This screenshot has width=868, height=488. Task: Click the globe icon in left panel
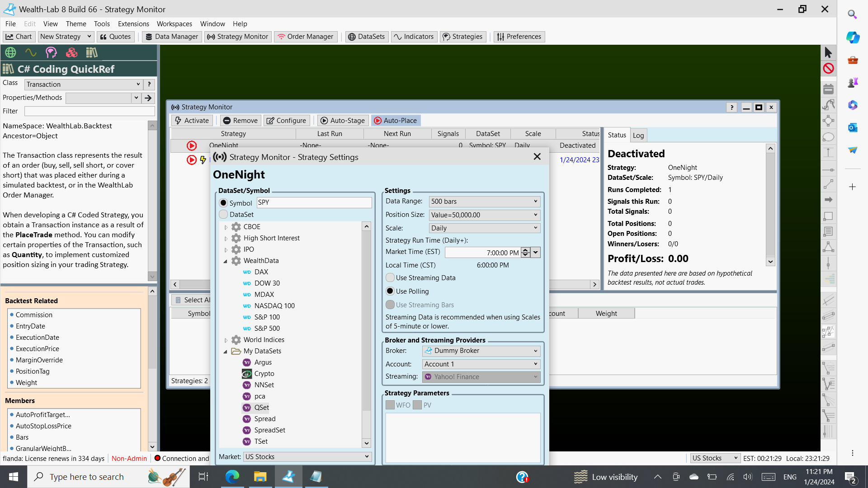pos(10,52)
